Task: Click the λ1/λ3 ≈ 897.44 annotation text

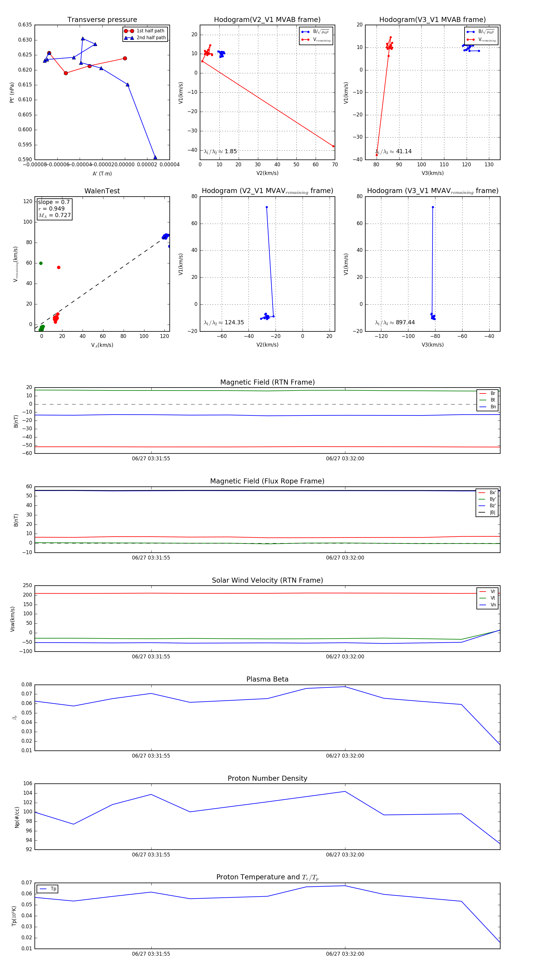Action: tap(395, 323)
